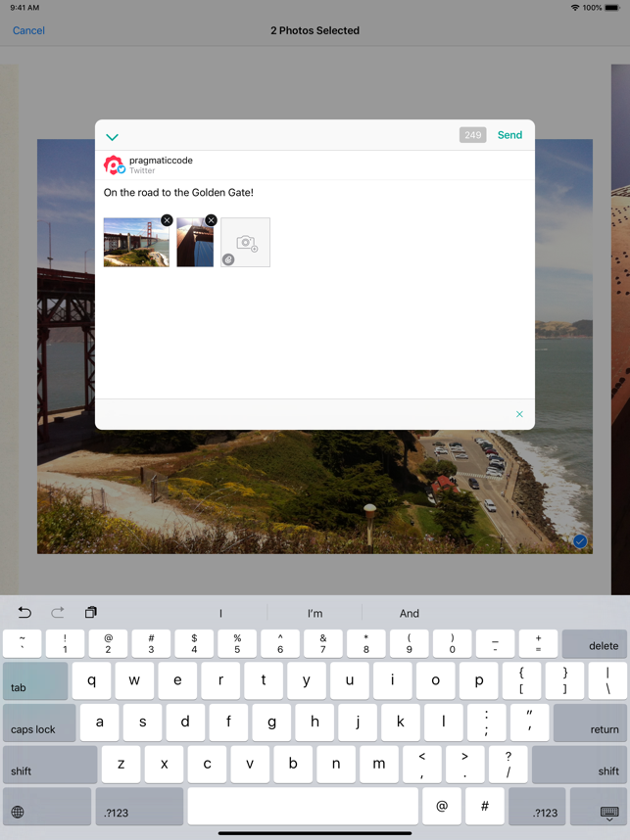
Task: Click the 249 character counter
Action: [x=472, y=135]
